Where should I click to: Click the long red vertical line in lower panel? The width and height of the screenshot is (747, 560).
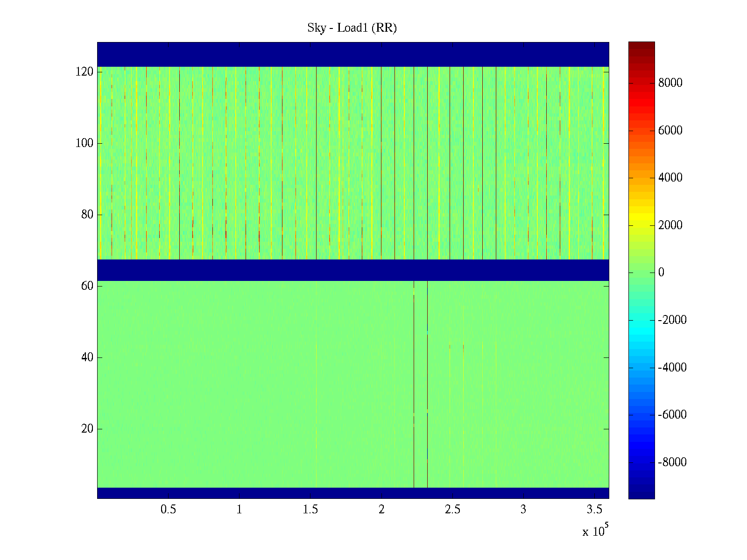[x=414, y=383]
